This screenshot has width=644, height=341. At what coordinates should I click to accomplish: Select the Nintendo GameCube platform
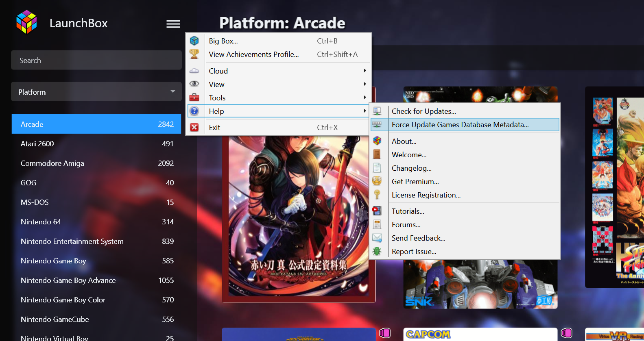96,319
